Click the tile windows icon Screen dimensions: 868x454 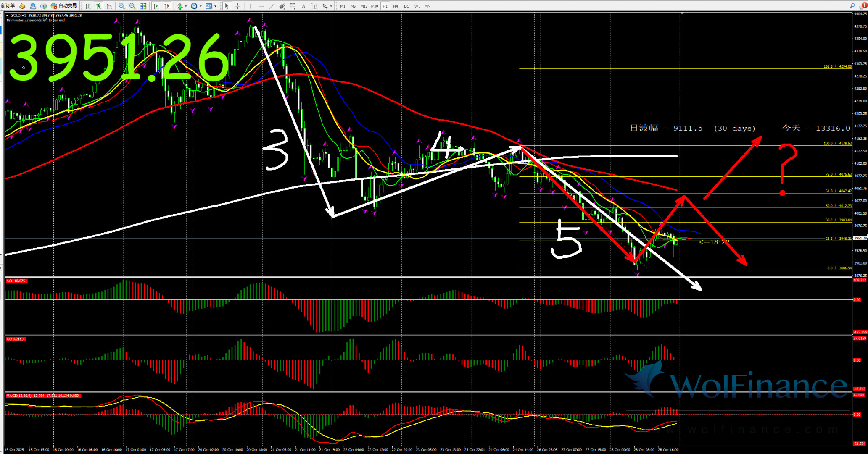pyautogui.click(x=143, y=6)
